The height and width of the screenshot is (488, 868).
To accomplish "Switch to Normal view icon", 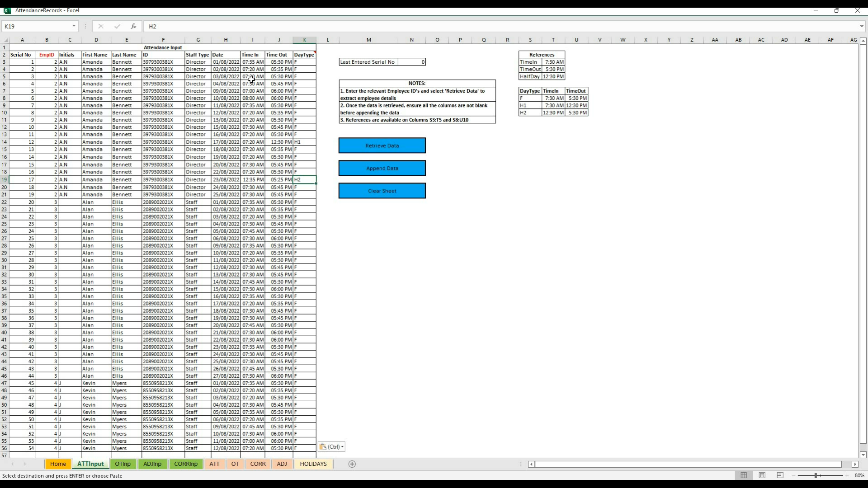I will tap(744, 475).
